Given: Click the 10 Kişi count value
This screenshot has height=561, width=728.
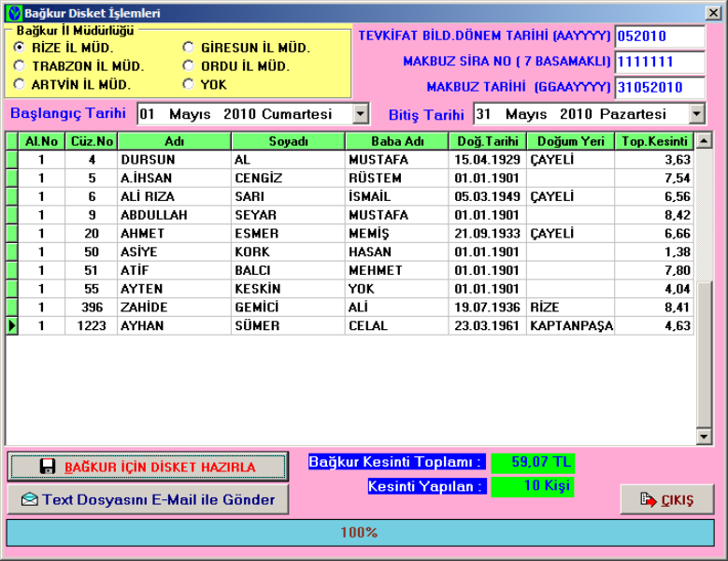Looking at the screenshot, I should pyautogui.click(x=533, y=486).
